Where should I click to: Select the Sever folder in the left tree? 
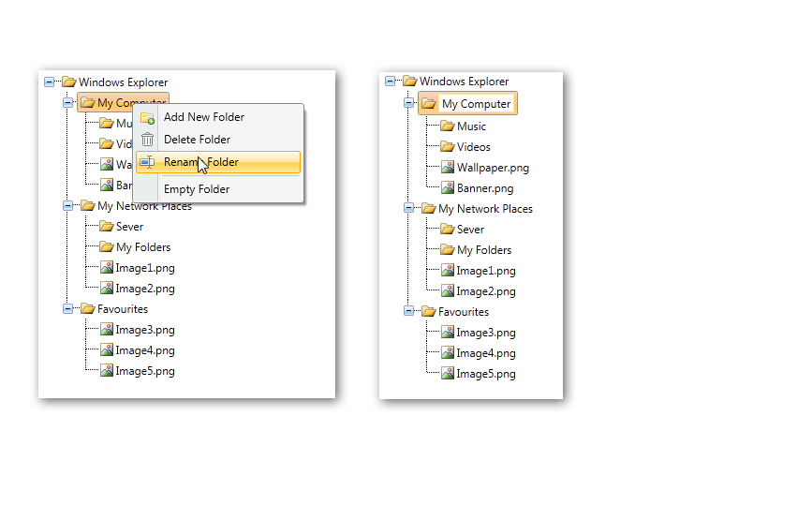click(x=129, y=227)
